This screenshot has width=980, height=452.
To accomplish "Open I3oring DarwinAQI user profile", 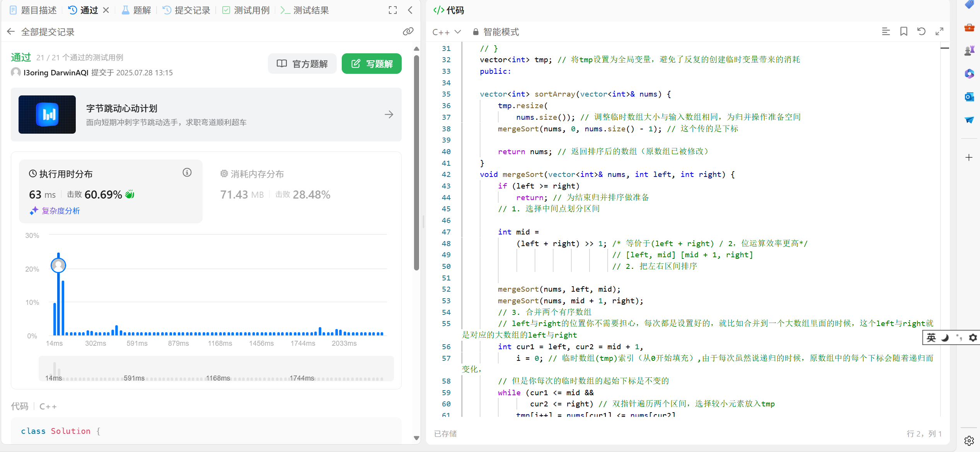I will [x=56, y=73].
